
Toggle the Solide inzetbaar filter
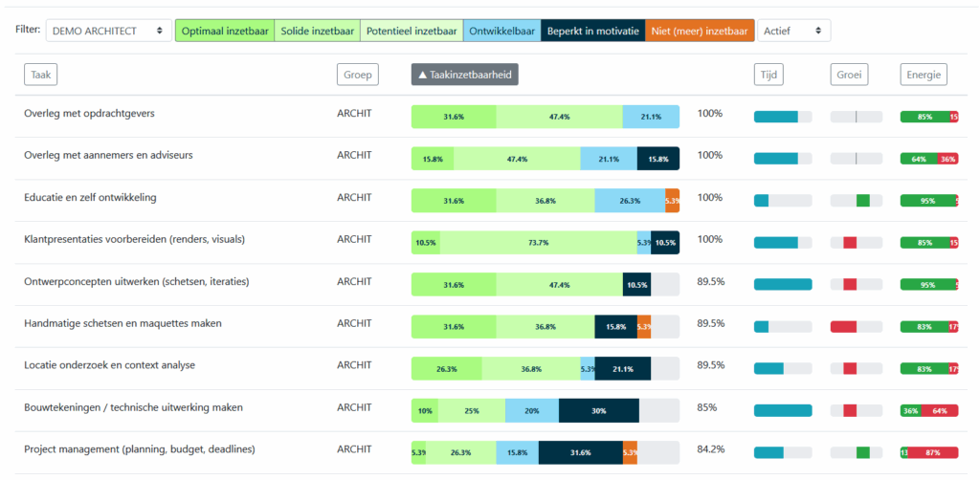[317, 31]
